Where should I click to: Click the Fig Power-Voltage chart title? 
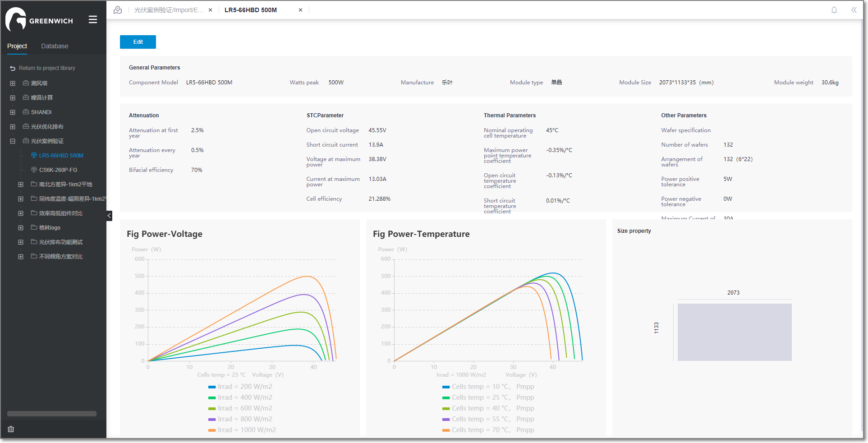pyautogui.click(x=165, y=234)
